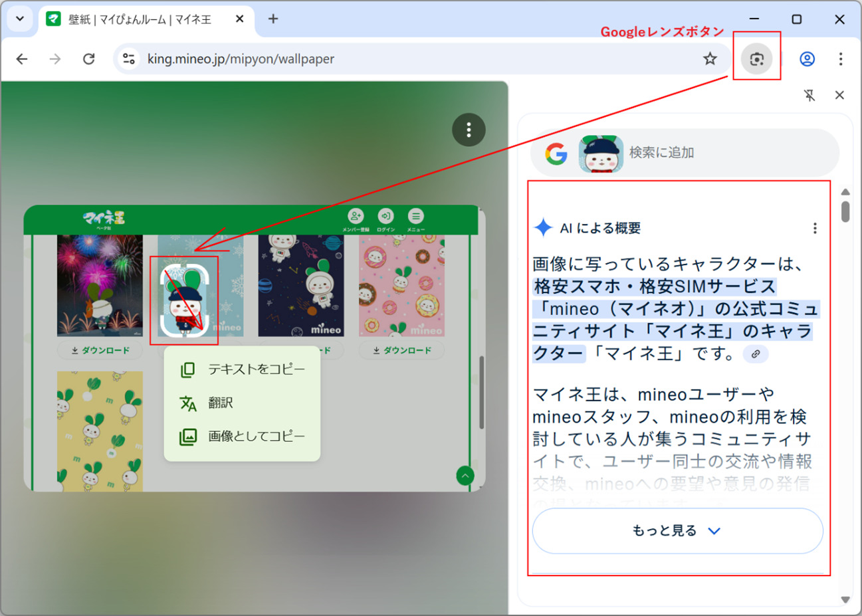The width and height of the screenshot is (862, 616).
Task: Click the side panel scrollbar thumb
Action: (845, 212)
